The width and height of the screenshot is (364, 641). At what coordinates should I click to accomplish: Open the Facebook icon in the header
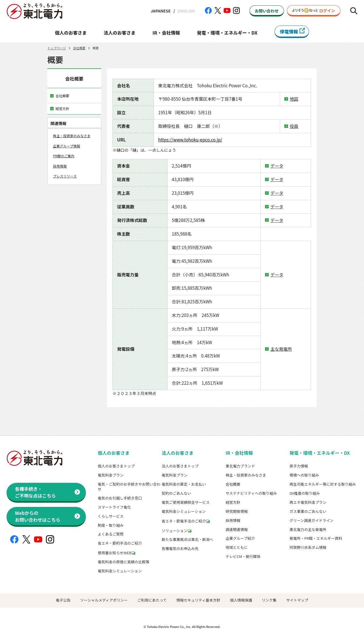pos(208,10)
